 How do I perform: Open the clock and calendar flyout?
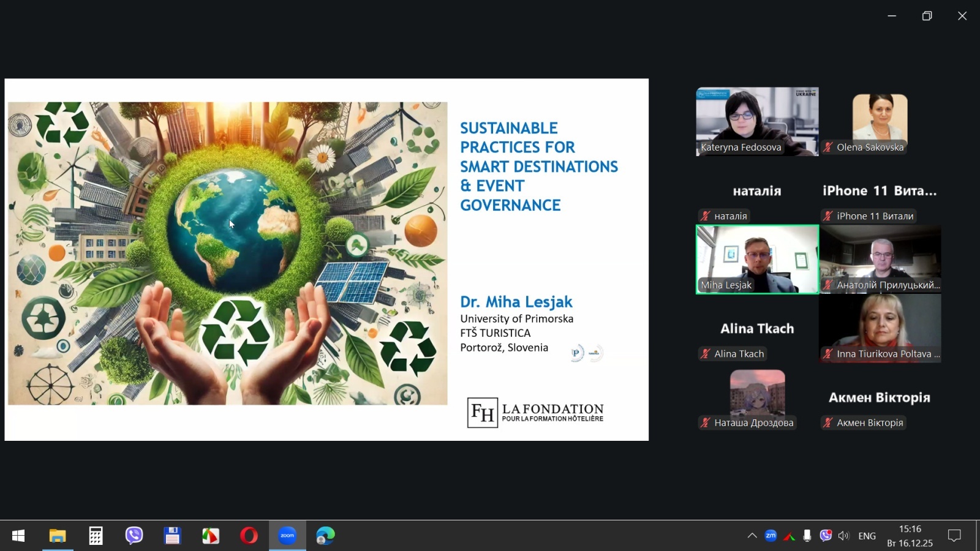click(x=910, y=536)
